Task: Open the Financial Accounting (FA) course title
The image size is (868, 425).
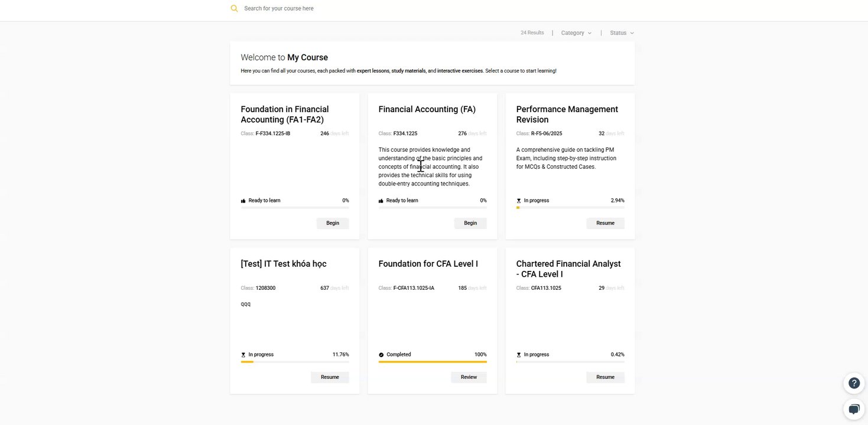Action: point(427,109)
